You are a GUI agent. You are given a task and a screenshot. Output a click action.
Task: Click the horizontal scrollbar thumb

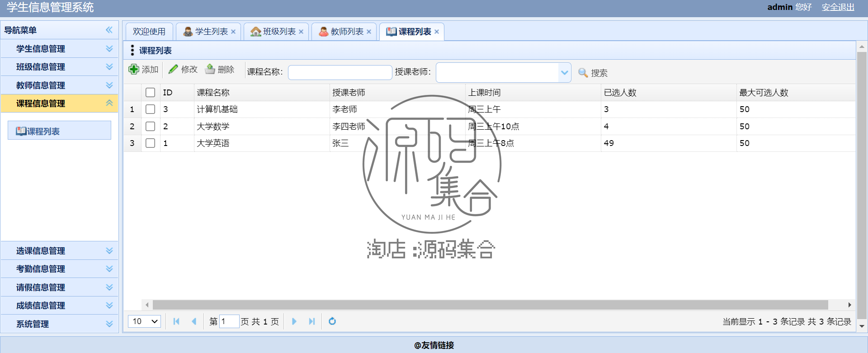click(x=491, y=305)
